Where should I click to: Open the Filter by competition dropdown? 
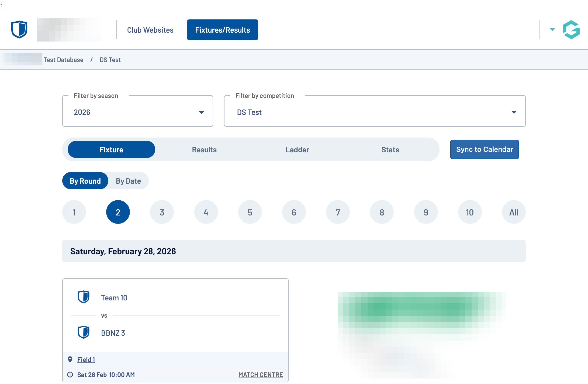tap(375, 112)
